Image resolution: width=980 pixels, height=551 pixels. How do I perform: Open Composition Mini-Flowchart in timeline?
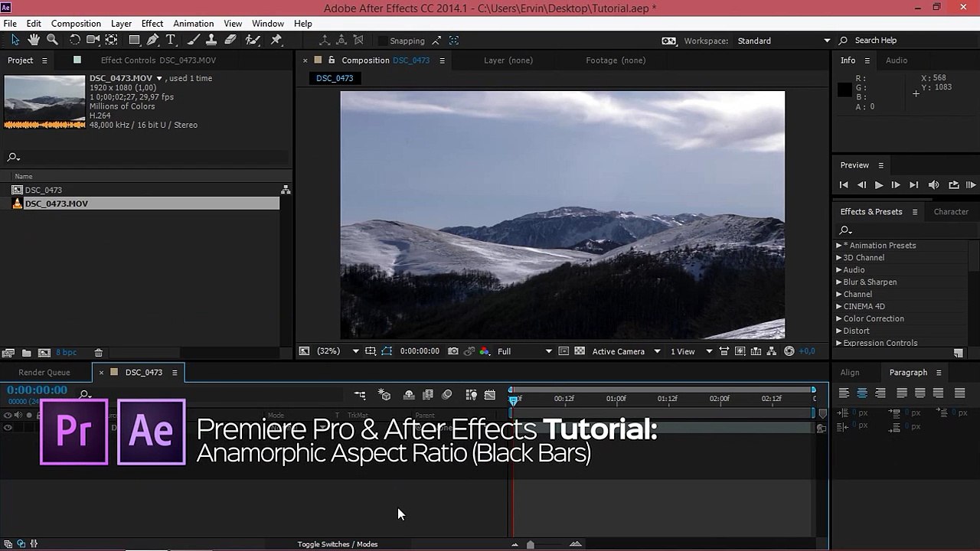[x=360, y=395]
